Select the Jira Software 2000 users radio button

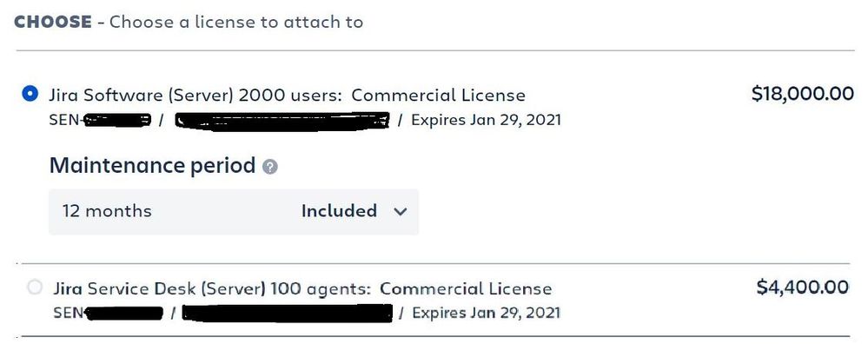coord(30,94)
